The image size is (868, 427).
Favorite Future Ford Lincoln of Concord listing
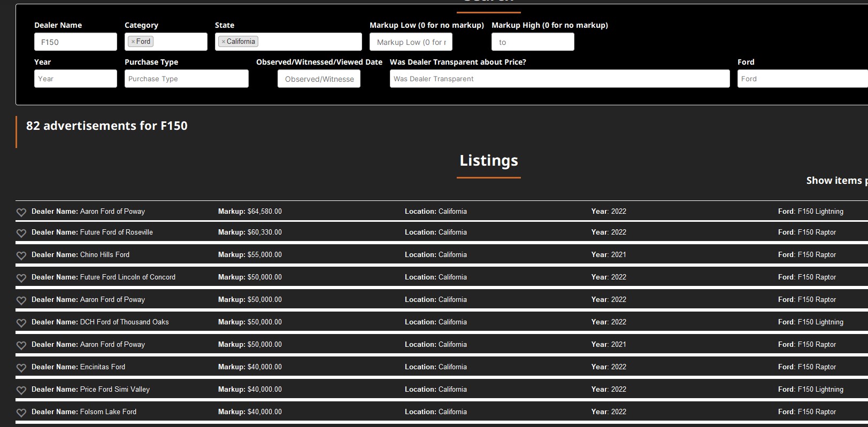point(21,278)
